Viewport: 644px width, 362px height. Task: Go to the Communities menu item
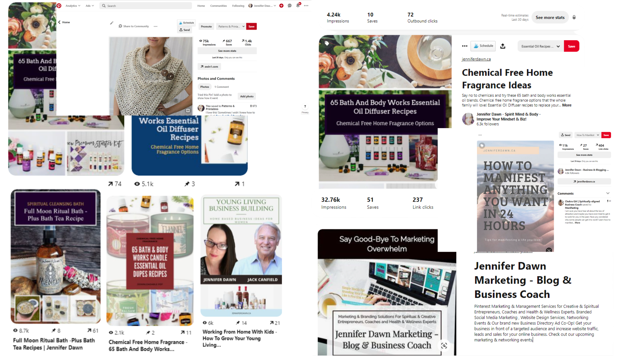point(218,6)
